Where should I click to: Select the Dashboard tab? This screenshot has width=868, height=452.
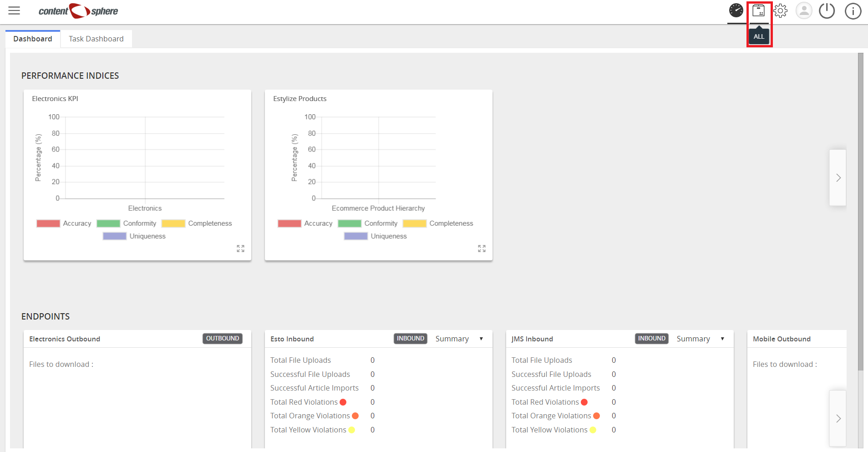33,39
